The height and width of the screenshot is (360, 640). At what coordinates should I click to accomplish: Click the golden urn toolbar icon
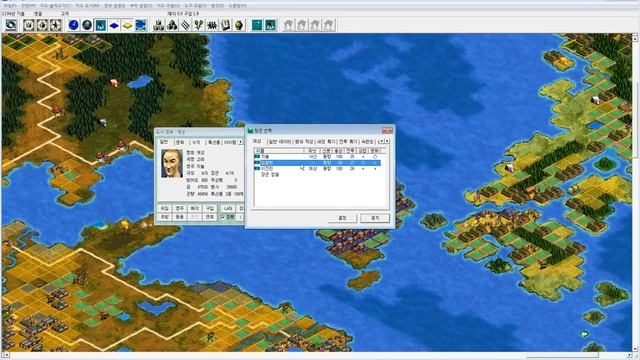coord(239,25)
